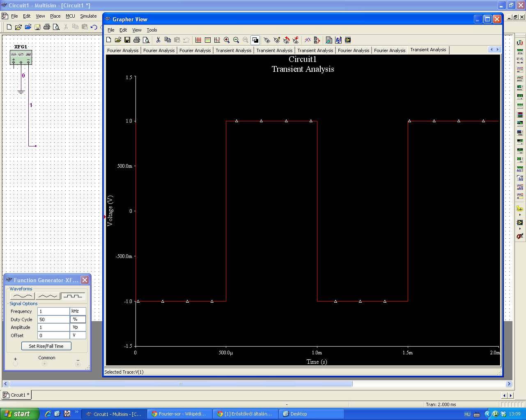
Task: Click the Cut scissors icon in Grapher
Action: click(x=158, y=40)
